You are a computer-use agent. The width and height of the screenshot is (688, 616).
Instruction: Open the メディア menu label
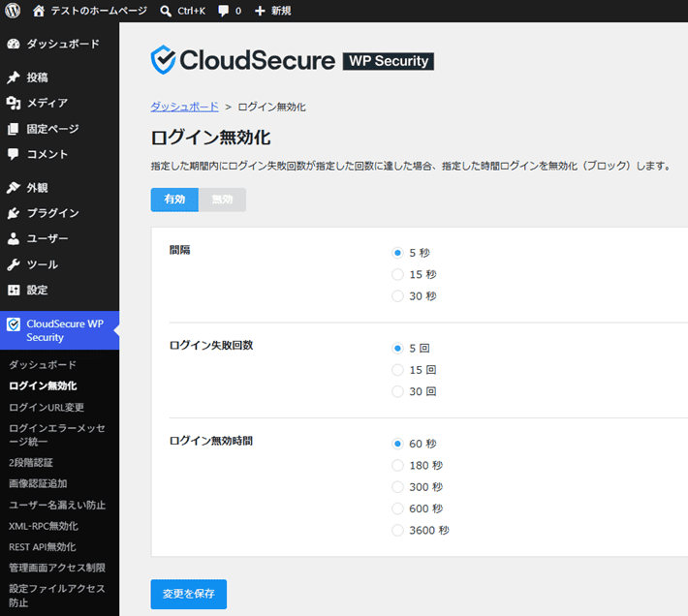point(47,103)
